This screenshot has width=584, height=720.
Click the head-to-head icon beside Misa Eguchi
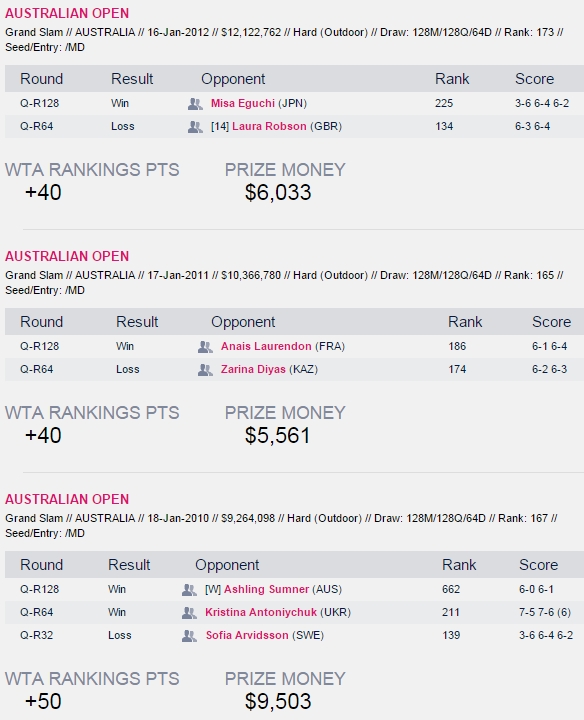coord(195,104)
